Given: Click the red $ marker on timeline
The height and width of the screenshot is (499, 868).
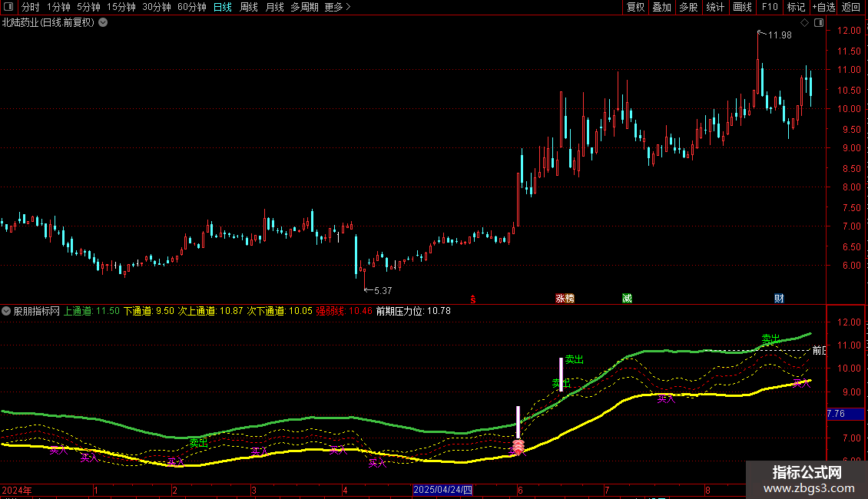Looking at the screenshot, I should point(472,299).
